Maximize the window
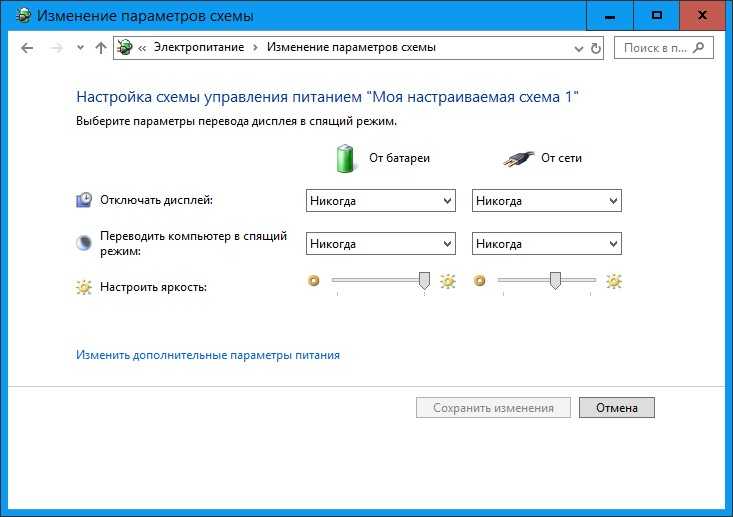 click(656, 16)
